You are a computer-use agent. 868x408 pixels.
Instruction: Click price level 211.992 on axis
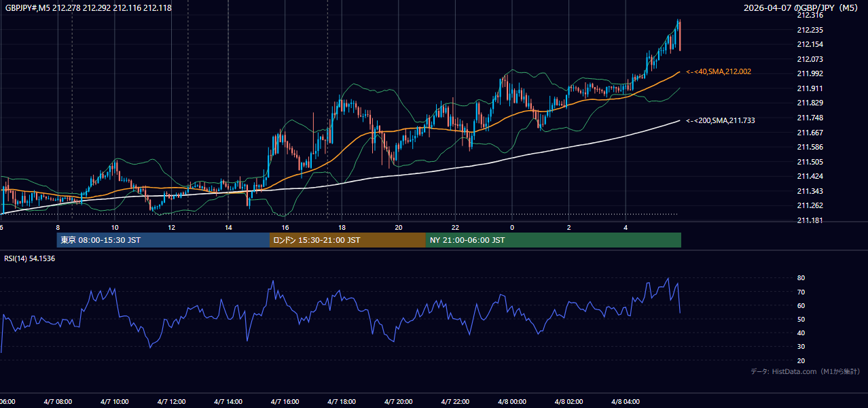[x=810, y=73]
